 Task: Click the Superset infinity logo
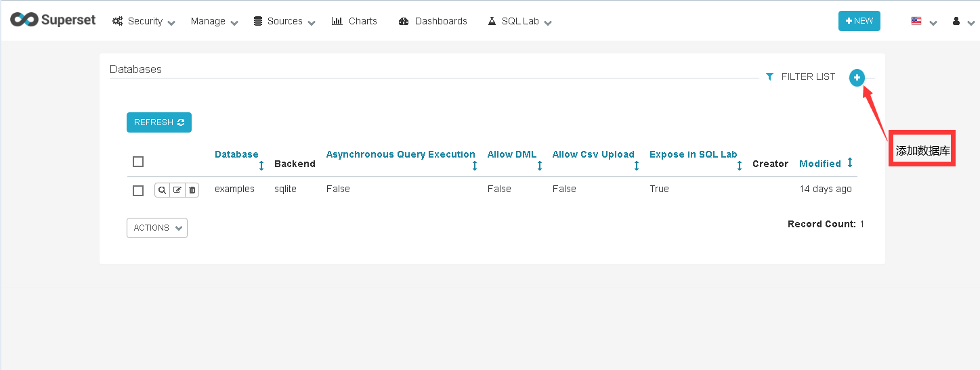24,20
